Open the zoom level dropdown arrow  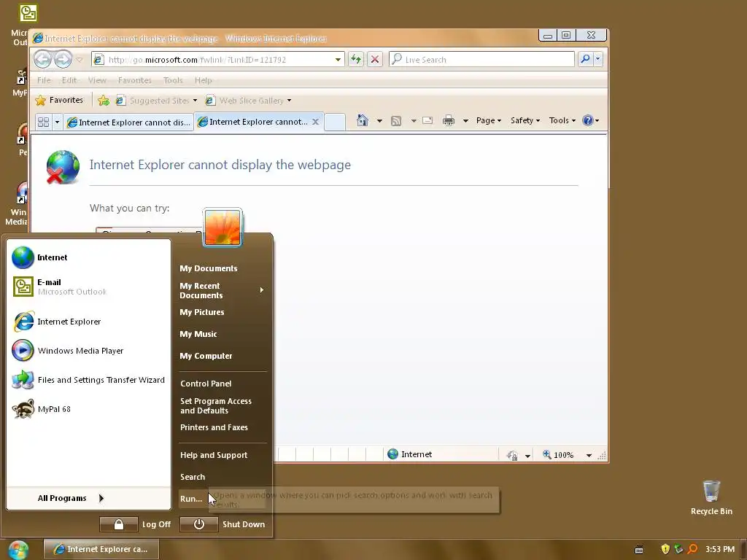tap(589, 455)
